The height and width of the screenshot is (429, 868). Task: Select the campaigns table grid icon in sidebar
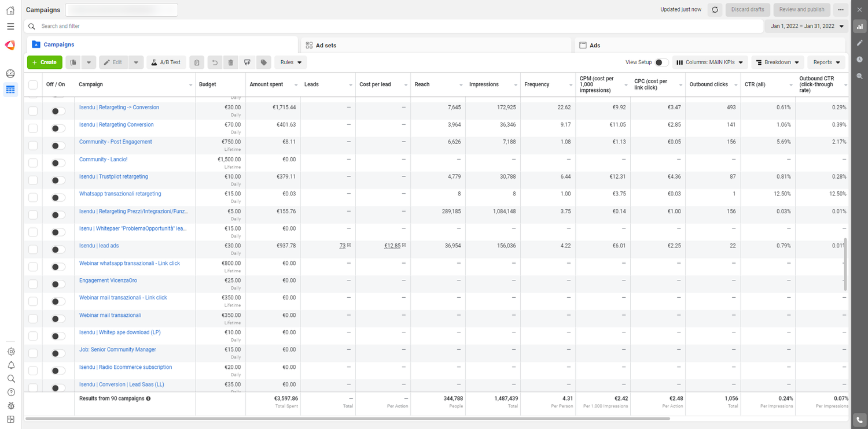coord(10,90)
